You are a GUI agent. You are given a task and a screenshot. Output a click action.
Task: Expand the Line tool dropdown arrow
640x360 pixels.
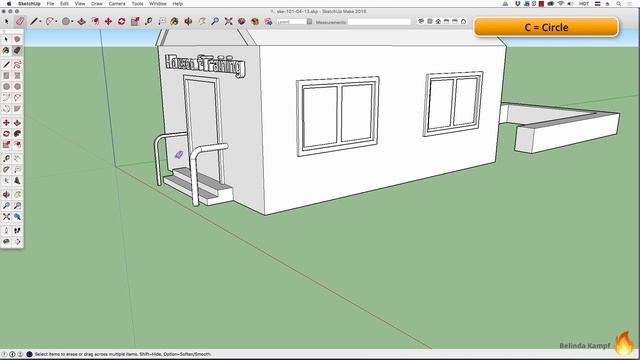coord(40,22)
